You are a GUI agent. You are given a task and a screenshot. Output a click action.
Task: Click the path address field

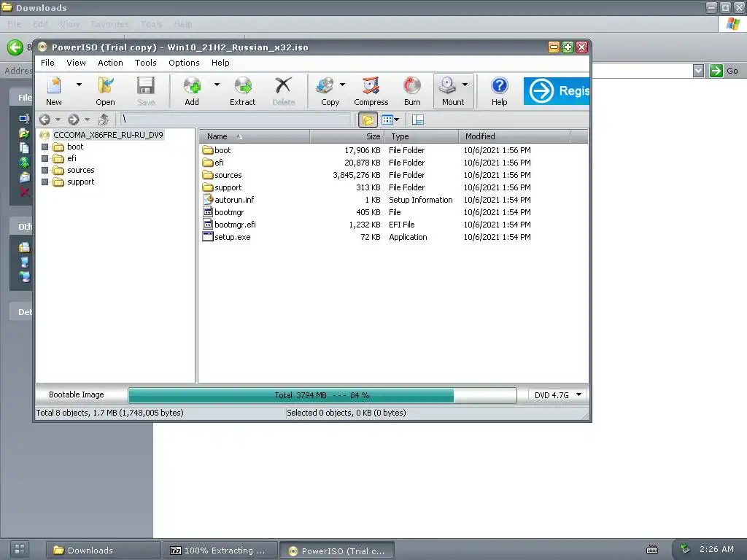236,120
